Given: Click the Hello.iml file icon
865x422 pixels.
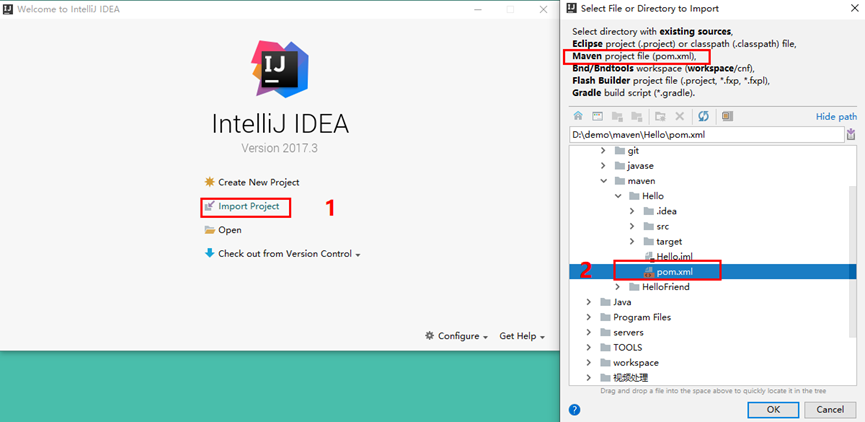Looking at the screenshot, I should click(x=649, y=257).
